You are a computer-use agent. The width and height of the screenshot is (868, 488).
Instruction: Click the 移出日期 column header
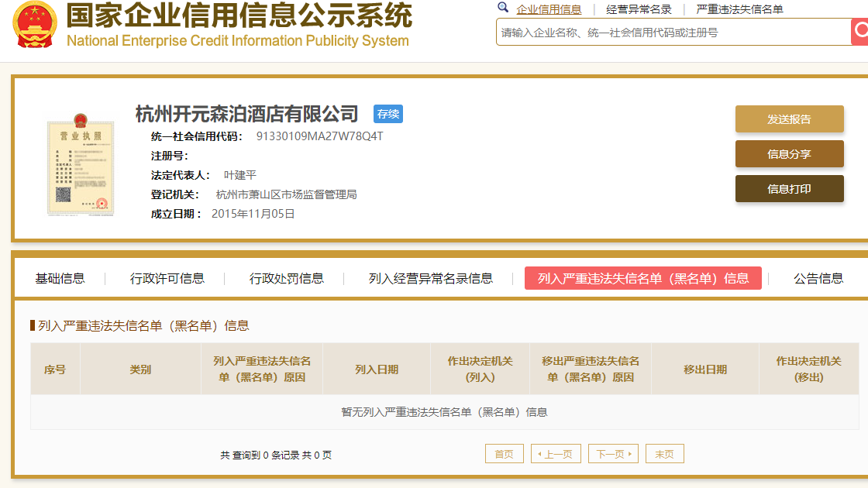coord(705,369)
